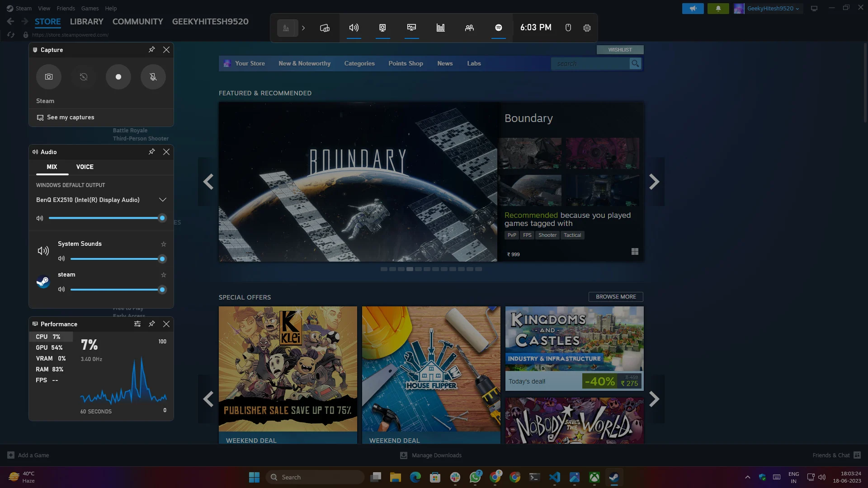
Task: Switch to the VOICE tab in Audio
Action: (x=85, y=167)
